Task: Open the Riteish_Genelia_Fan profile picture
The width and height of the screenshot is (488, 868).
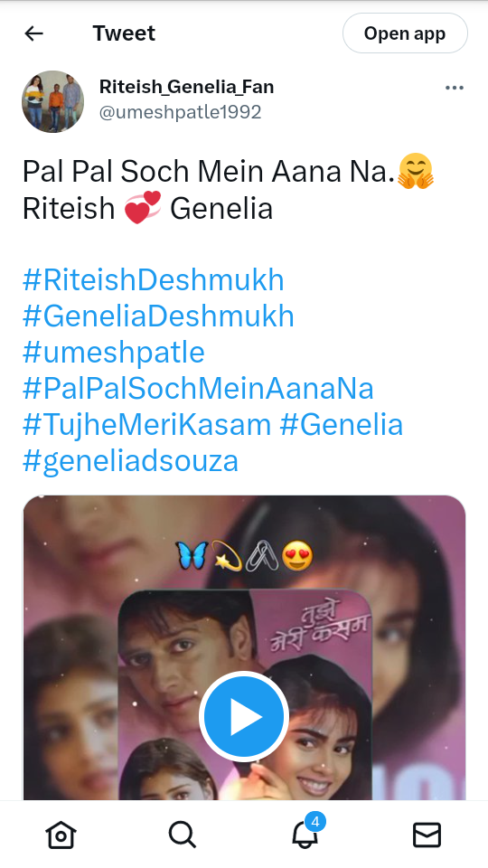Action: click(53, 101)
